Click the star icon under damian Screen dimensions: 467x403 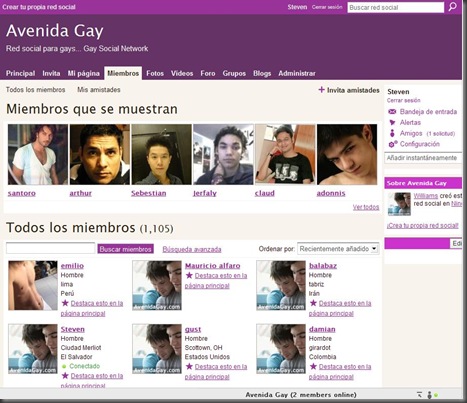pyautogui.click(x=313, y=366)
